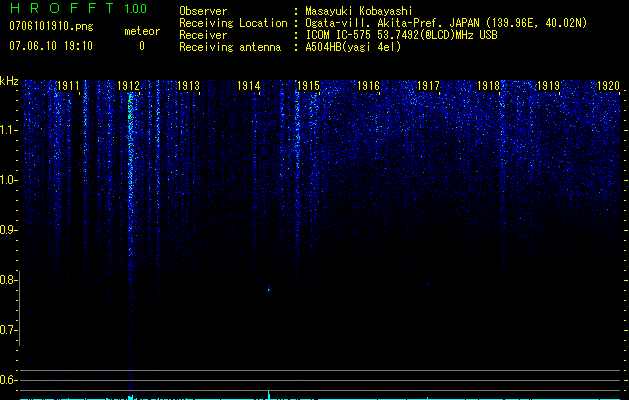Click the 1913 time marker
Image resolution: width=629 pixels, height=400 pixels.
tap(188, 85)
